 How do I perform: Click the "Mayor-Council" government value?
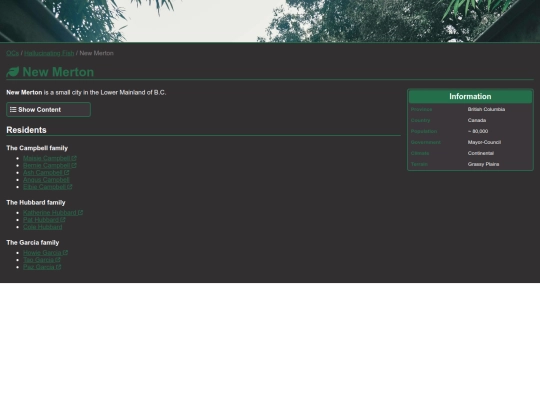(x=484, y=142)
